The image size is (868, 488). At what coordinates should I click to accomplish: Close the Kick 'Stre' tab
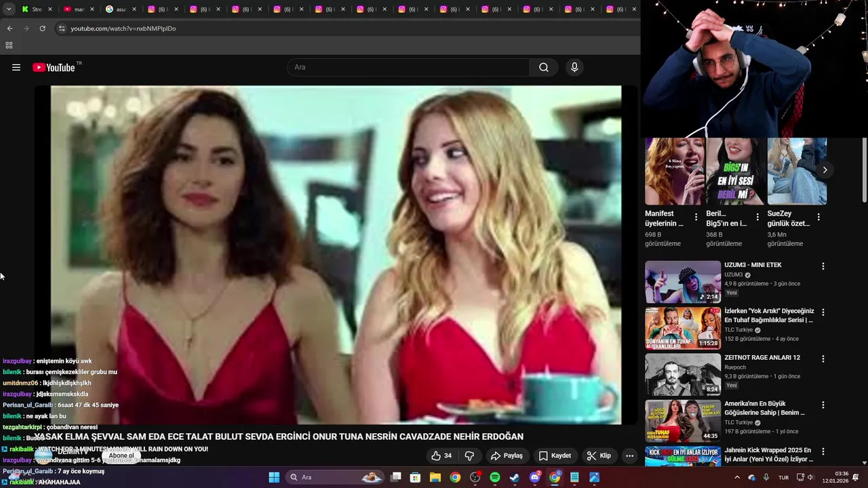click(50, 9)
